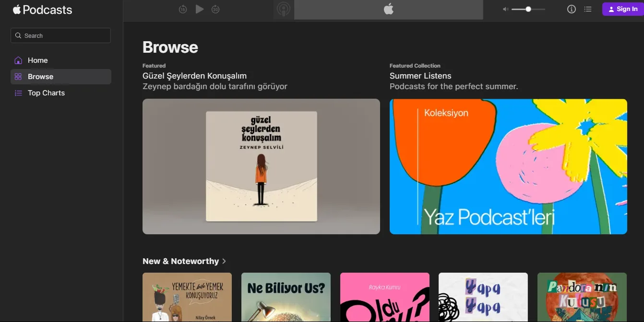
Task: Select Browse in the sidebar
Action: [61, 77]
